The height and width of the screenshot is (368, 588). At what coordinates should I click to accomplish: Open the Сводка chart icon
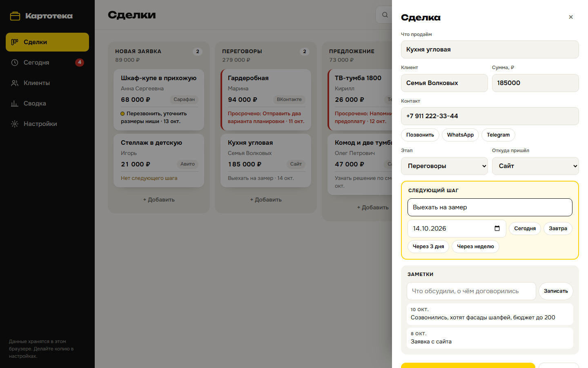pos(15,103)
